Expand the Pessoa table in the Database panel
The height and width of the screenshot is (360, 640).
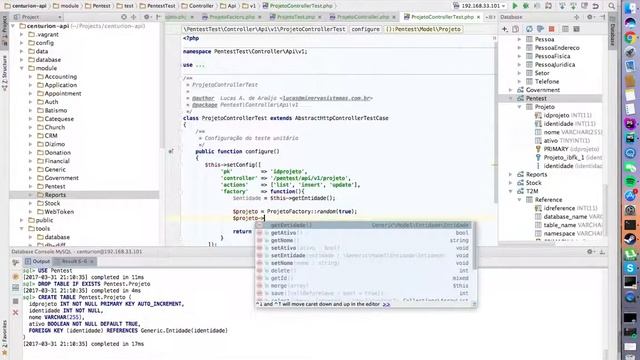click(520, 39)
